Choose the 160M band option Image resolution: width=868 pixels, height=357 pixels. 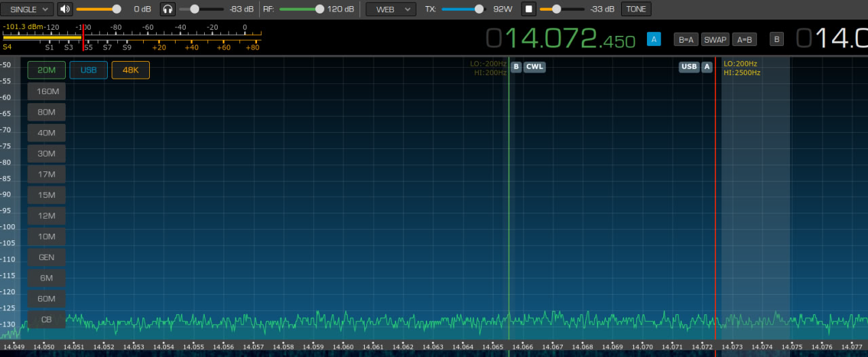click(x=46, y=91)
